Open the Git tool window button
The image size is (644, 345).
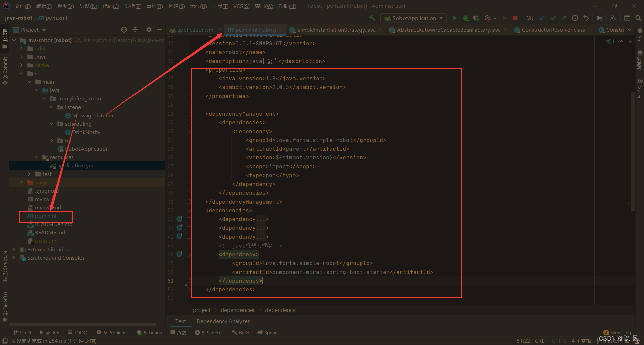point(22,333)
